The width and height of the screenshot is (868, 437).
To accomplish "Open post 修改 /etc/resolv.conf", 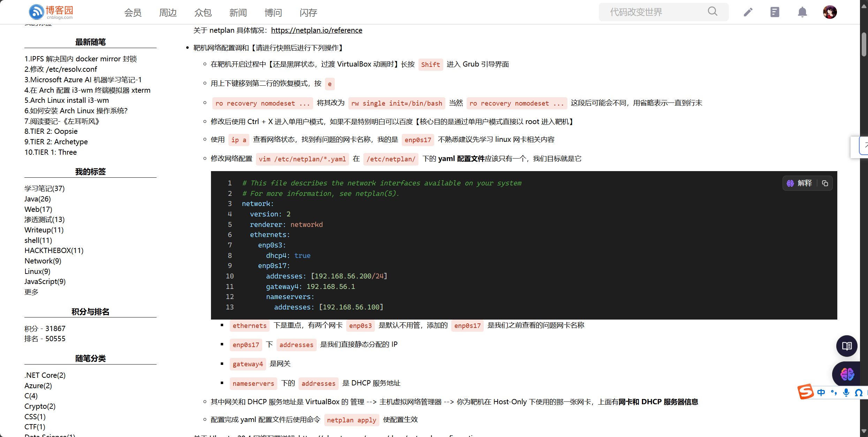I will pyautogui.click(x=61, y=69).
